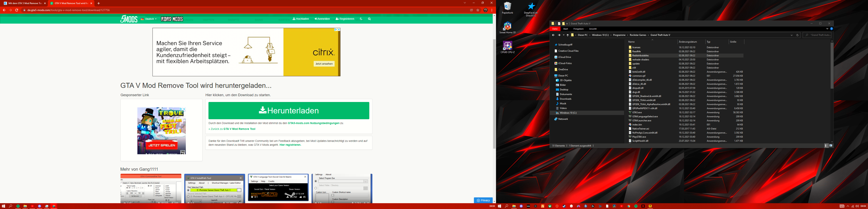Open the CPUID CPU-Z desktop icon

tap(507, 47)
